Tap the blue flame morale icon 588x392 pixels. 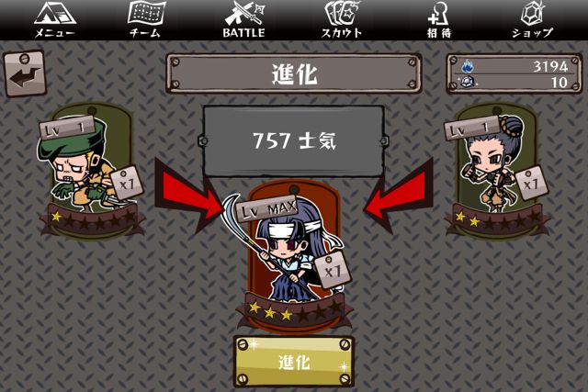point(468,67)
